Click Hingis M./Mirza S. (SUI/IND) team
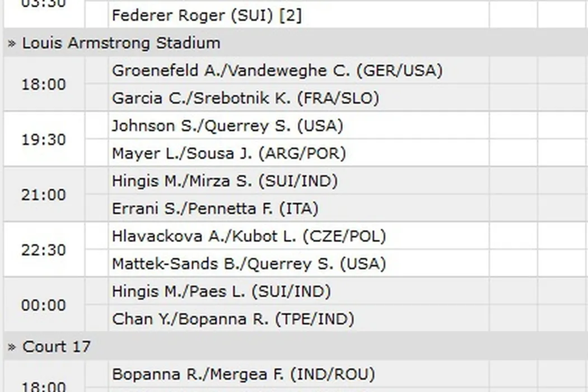The image size is (588, 392). coord(225,181)
